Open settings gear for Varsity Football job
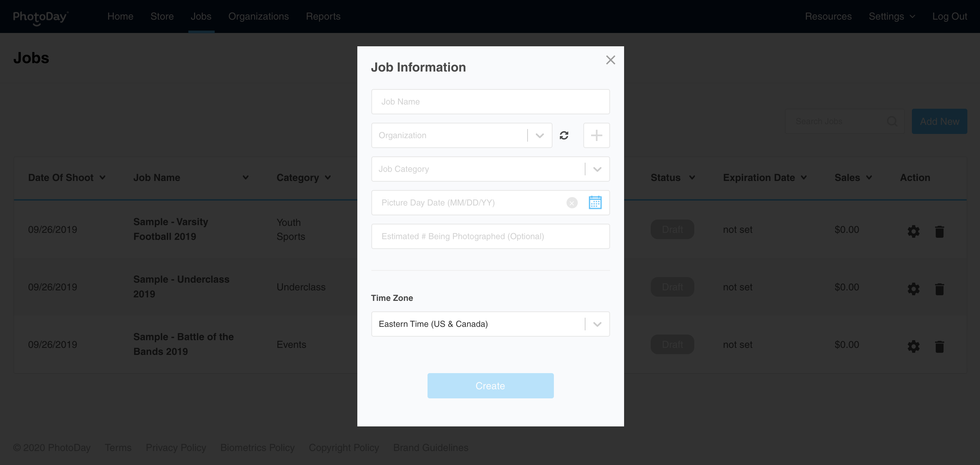980x465 pixels. pos(913,231)
